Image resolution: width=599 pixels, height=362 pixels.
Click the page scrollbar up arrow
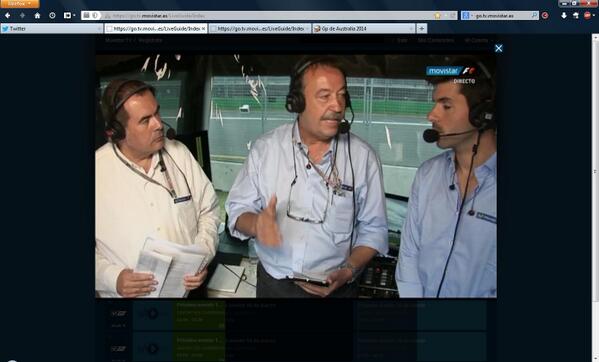click(x=595, y=37)
